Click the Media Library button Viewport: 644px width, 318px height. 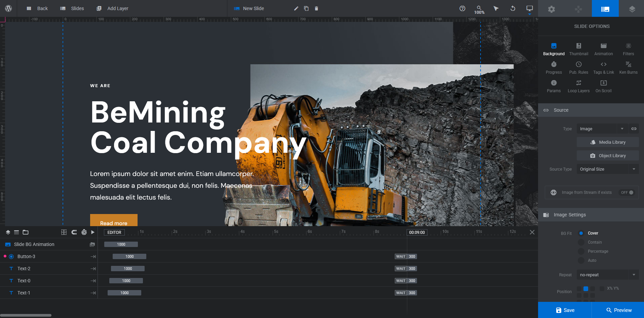pos(608,142)
